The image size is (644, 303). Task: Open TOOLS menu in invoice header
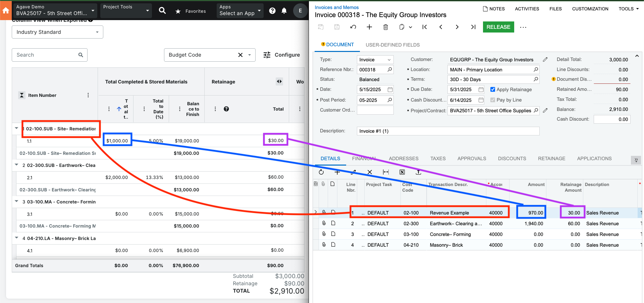tap(629, 9)
